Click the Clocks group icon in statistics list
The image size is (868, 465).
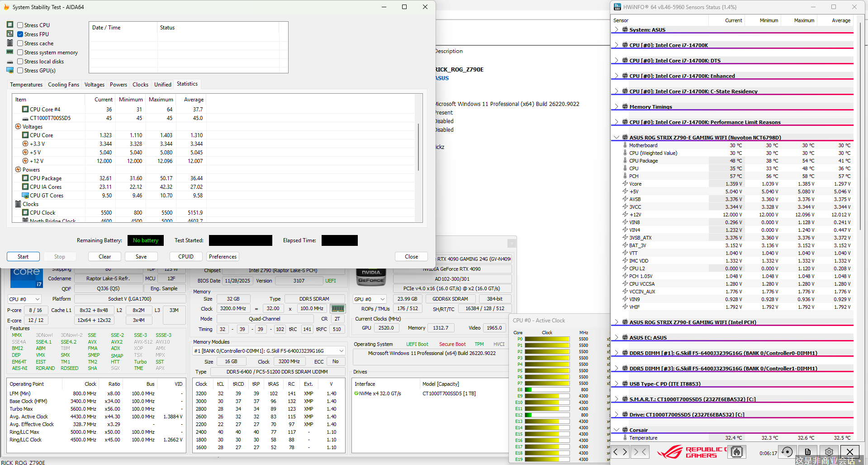(18, 204)
